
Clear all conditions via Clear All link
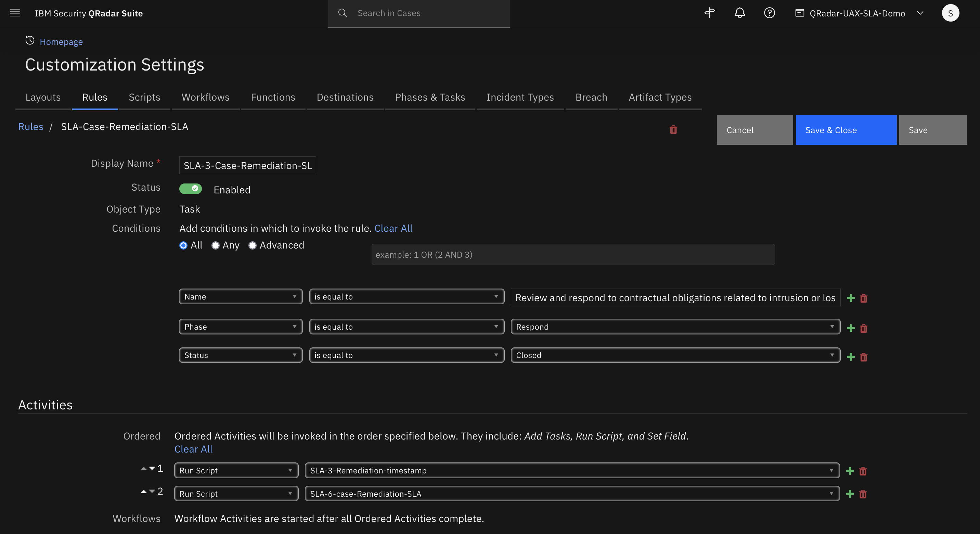tap(394, 228)
